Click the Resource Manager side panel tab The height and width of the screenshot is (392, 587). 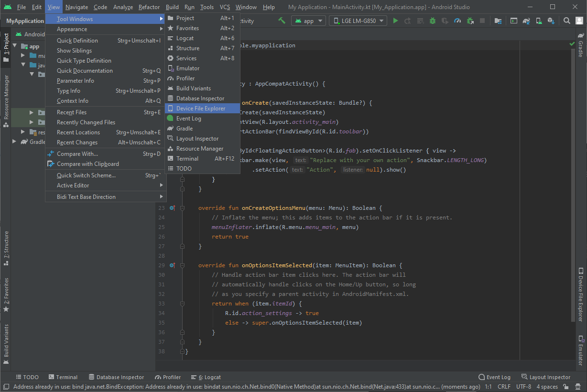click(x=6, y=100)
